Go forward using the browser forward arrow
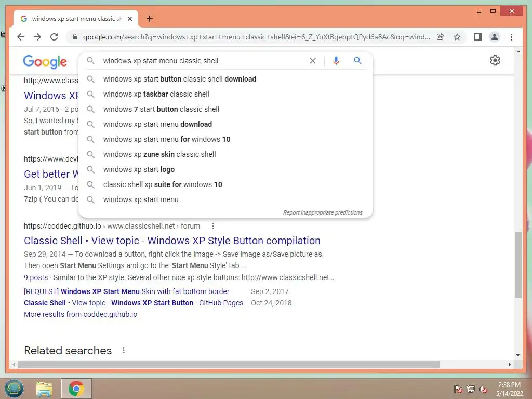 click(x=37, y=37)
